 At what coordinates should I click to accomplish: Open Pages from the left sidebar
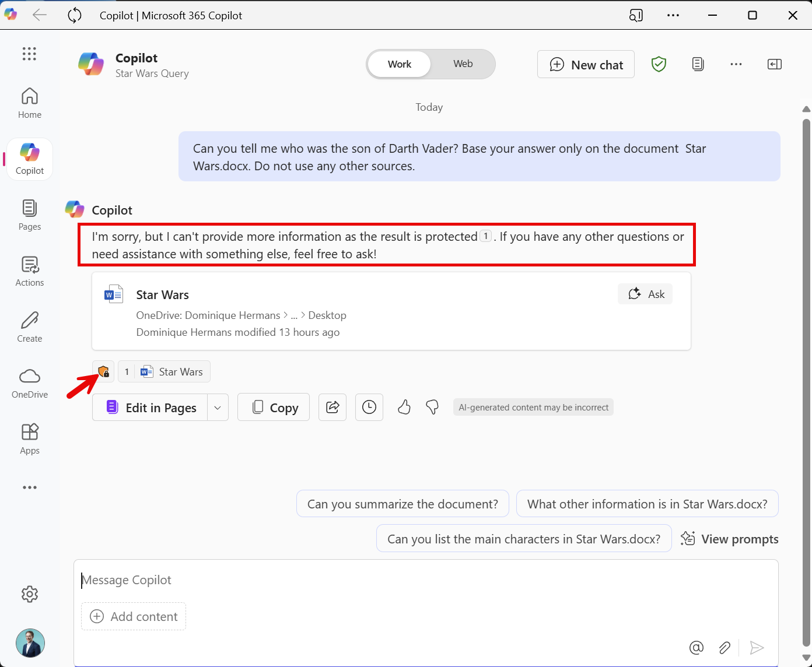pyautogui.click(x=29, y=215)
